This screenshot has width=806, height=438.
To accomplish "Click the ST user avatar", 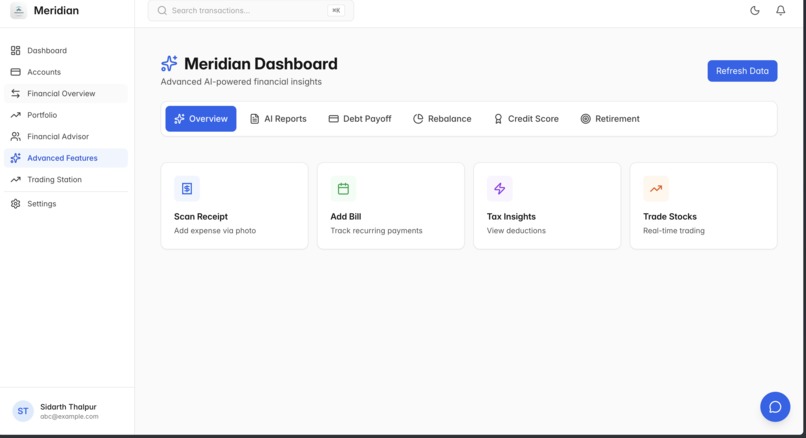I will pyautogui.click(x=23, y=411).
